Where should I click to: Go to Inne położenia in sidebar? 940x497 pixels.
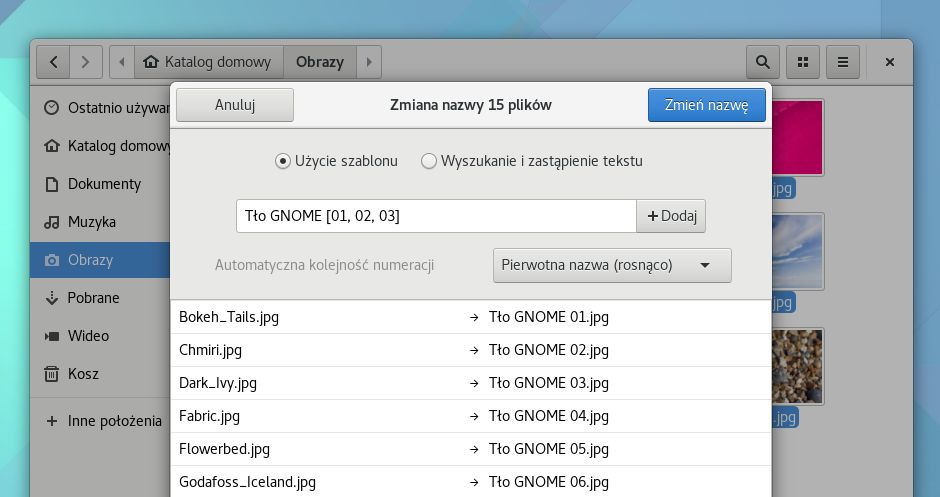tap(114, 421)
